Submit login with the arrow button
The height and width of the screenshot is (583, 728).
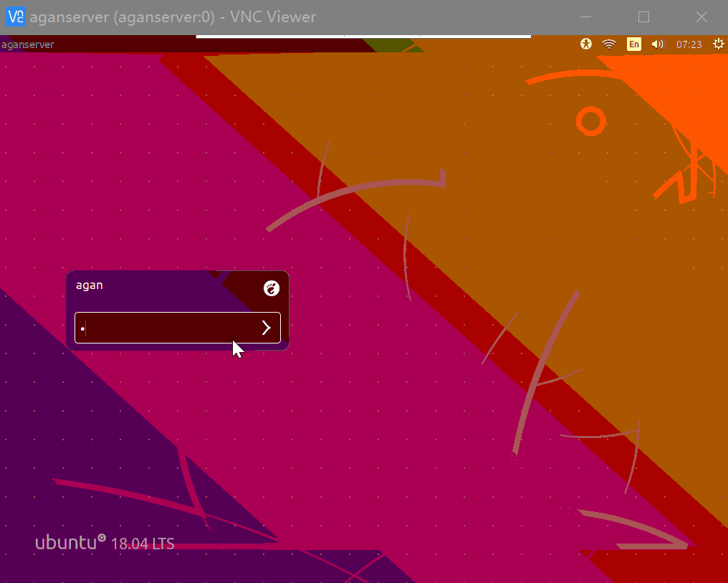coord(266,328)
